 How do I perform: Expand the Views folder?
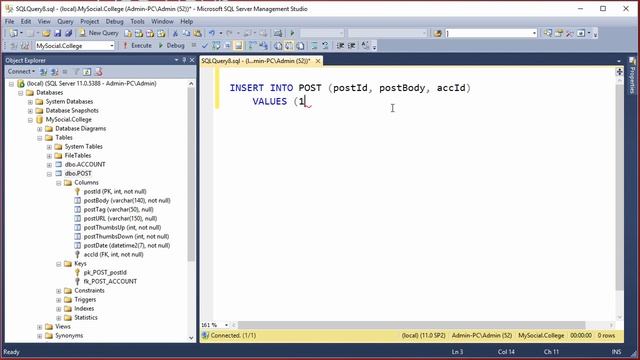[x=40, y=327]
